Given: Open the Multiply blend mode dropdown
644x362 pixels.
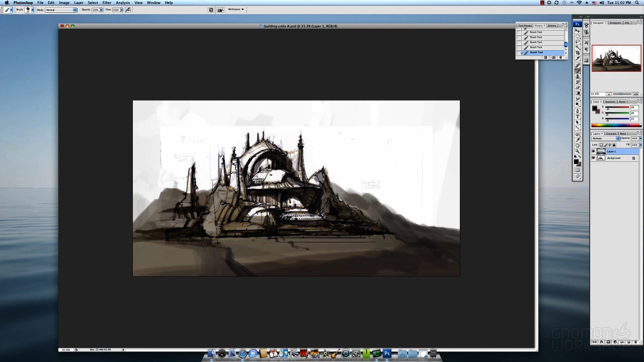Looking at the screenshot, I should click(606, 138).
